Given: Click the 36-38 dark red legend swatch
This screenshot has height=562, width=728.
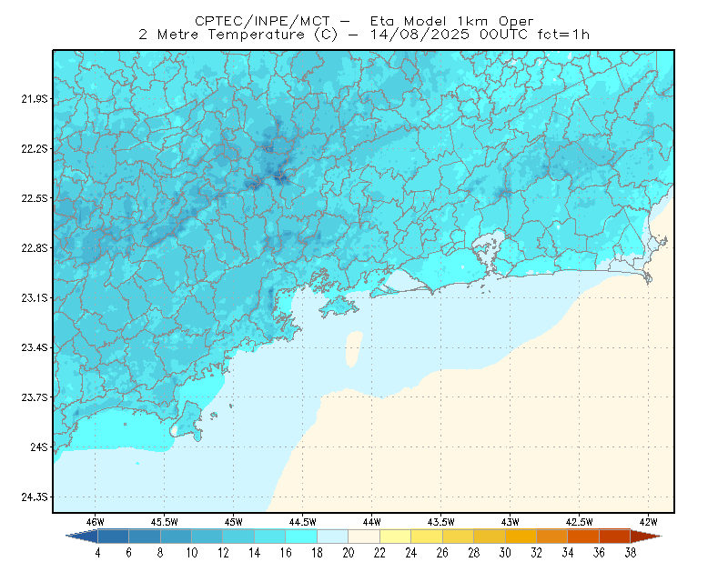Looking at the screenshot, I should click(x=615, y=537).
